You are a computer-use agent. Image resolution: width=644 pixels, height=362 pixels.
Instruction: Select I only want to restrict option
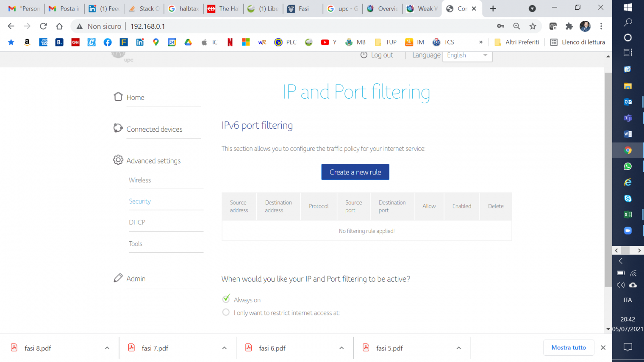(x=226, y=312)
